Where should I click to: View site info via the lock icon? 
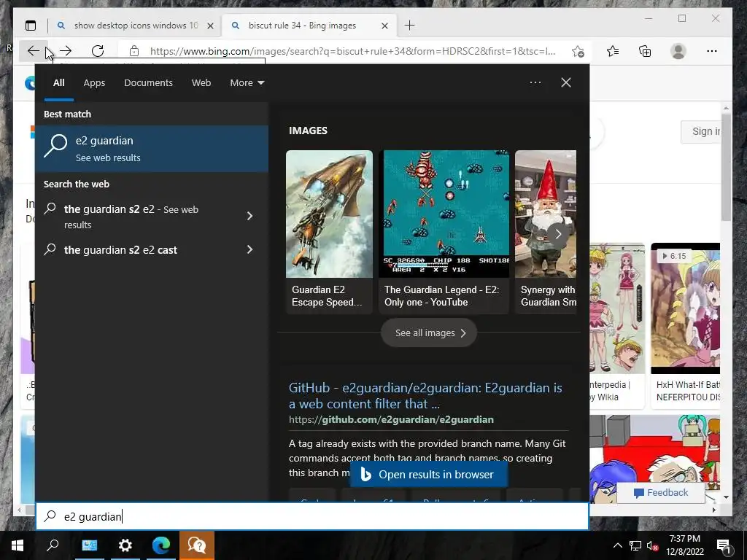[134, 51]
